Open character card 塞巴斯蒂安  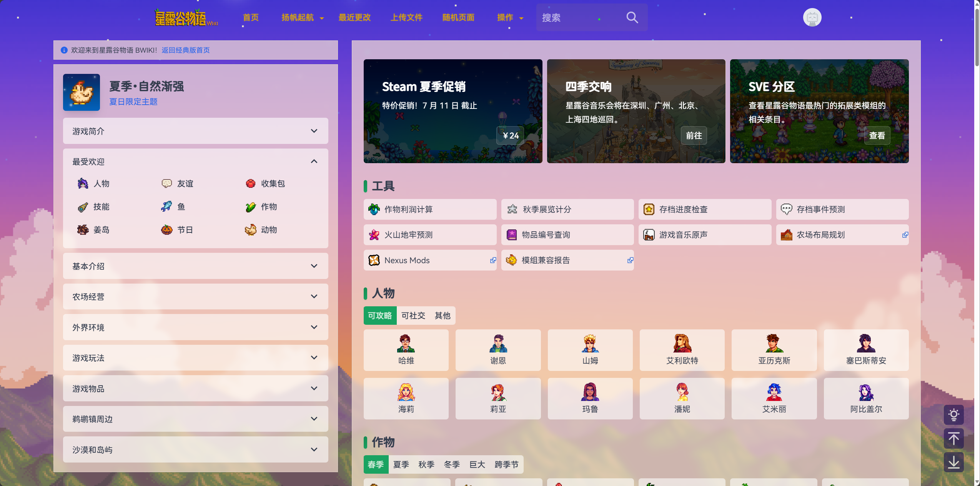pos(866,350)
